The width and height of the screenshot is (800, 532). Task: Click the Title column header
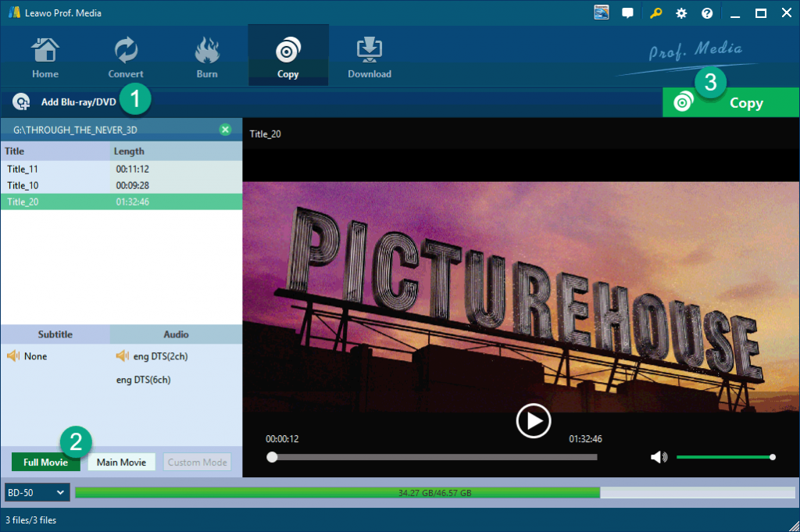coord(55,151)
